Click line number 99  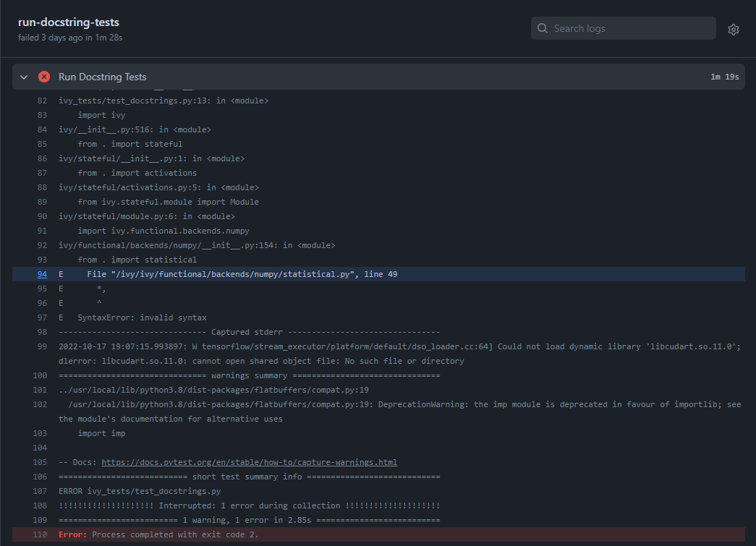tap(43, 346)
